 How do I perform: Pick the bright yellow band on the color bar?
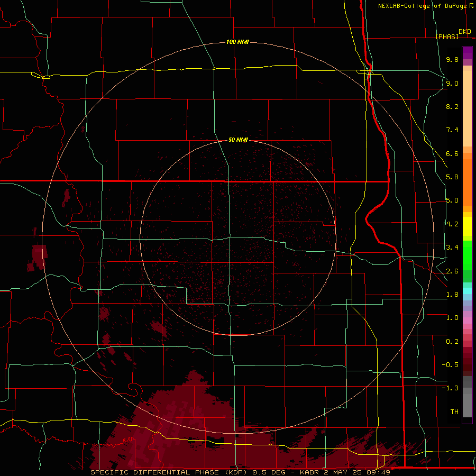tap(467, 226)
